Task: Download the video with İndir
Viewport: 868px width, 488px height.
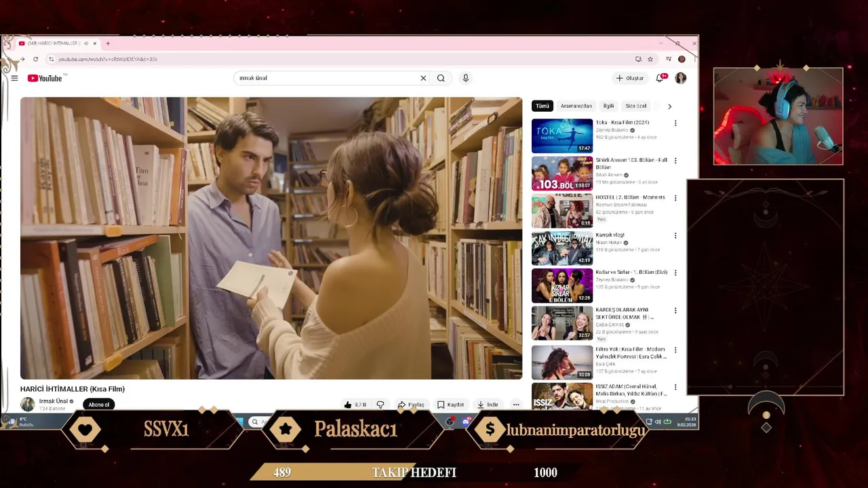Action: coord(488,405)
